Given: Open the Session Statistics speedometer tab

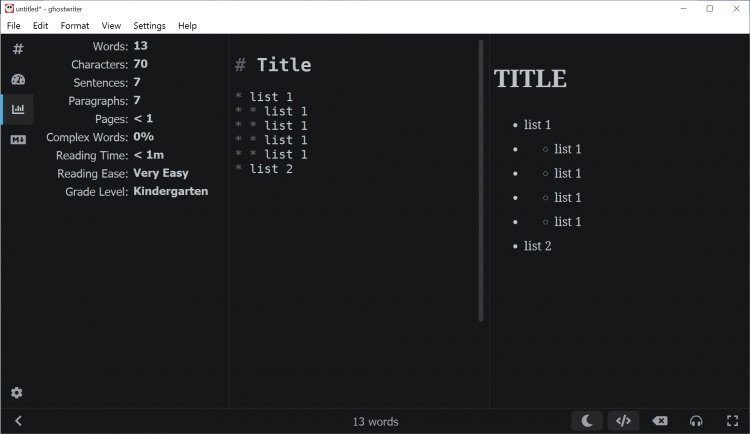Looking at the screenshot, I should (x=17, y=79).
